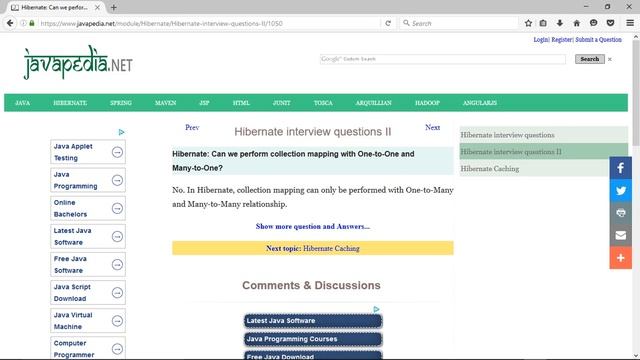Click the Next question link
The image size is (640, 360).
432,127
